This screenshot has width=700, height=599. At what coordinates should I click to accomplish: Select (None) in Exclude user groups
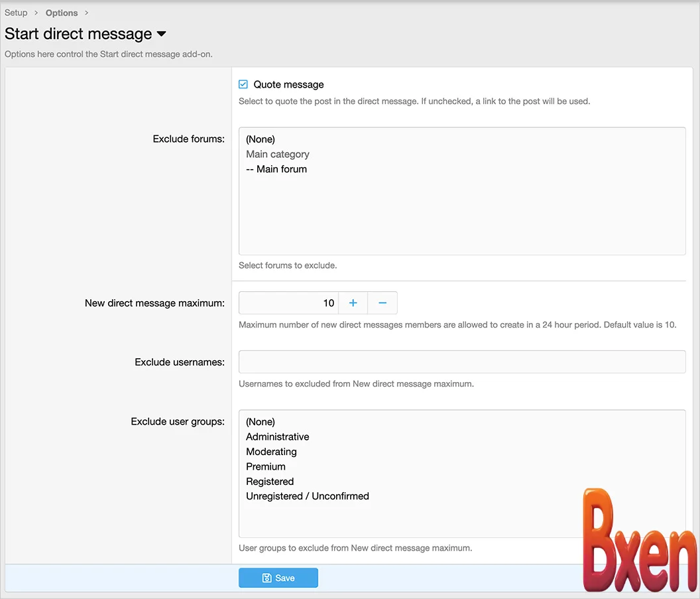click(260, 422)
